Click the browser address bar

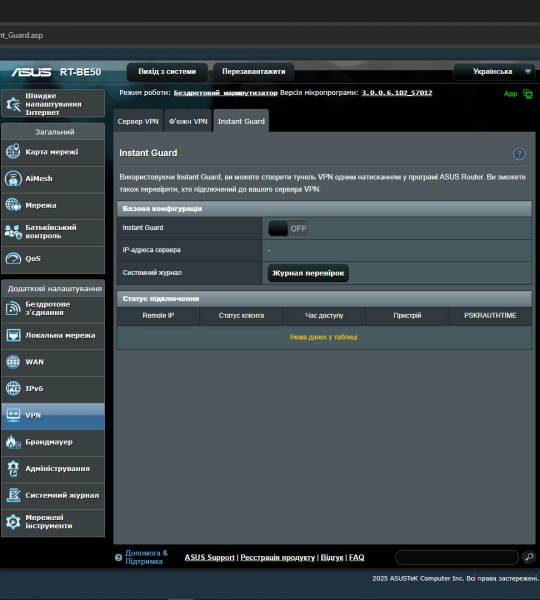[270, 35]
